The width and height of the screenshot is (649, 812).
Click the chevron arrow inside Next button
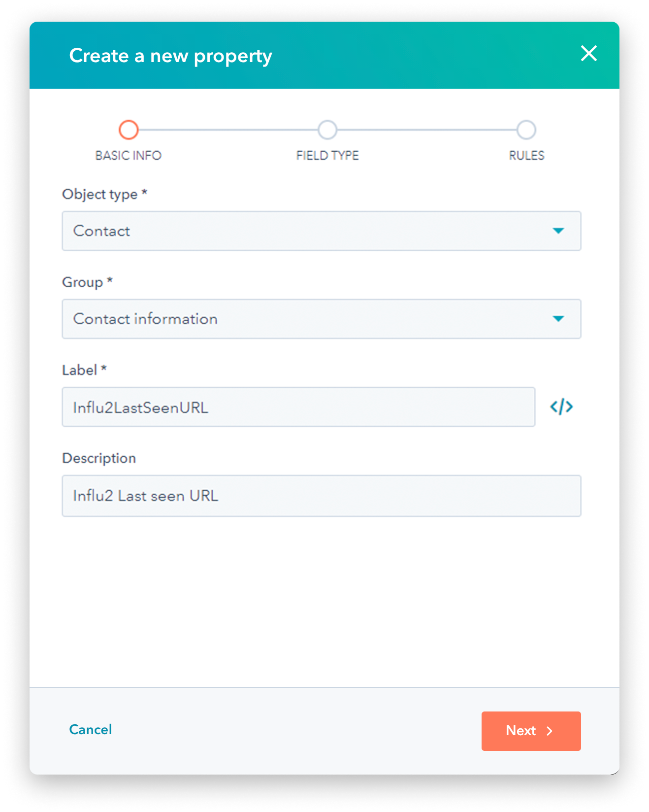click(550, 731)
